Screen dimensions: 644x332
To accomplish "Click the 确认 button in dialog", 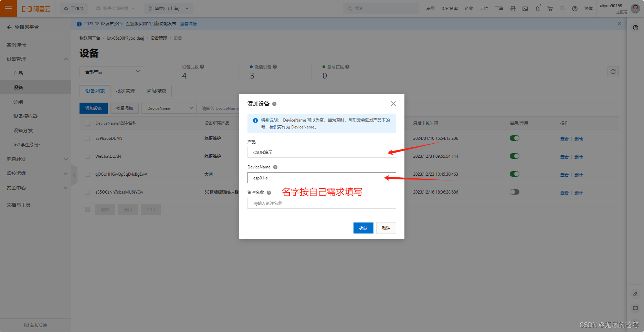I will 363,228.
